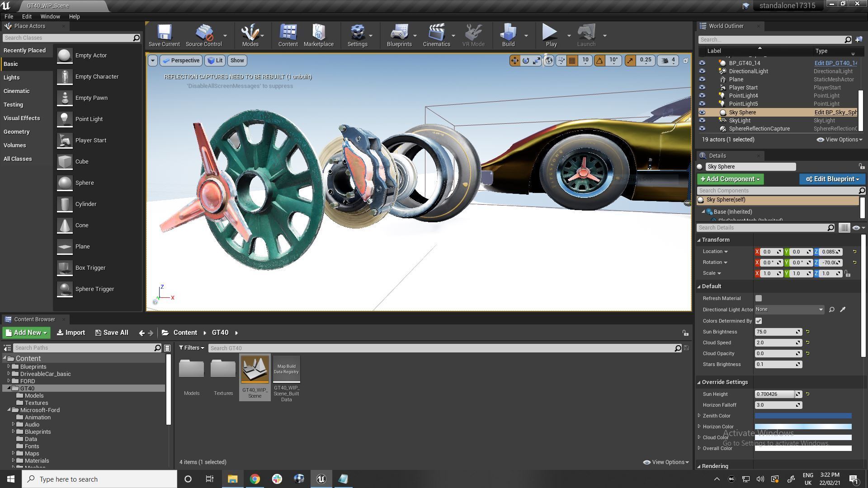Click the Add Component button

(x=728, y=179)
